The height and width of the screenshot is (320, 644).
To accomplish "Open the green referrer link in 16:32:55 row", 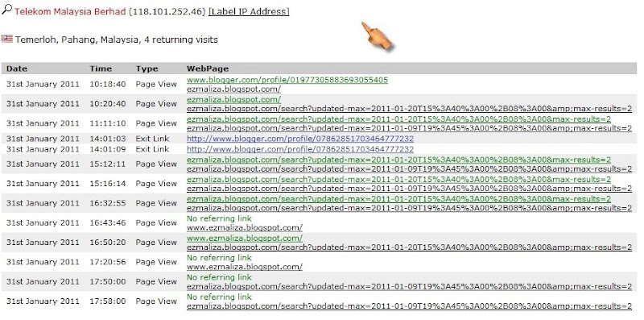I will tap(398, 199).
